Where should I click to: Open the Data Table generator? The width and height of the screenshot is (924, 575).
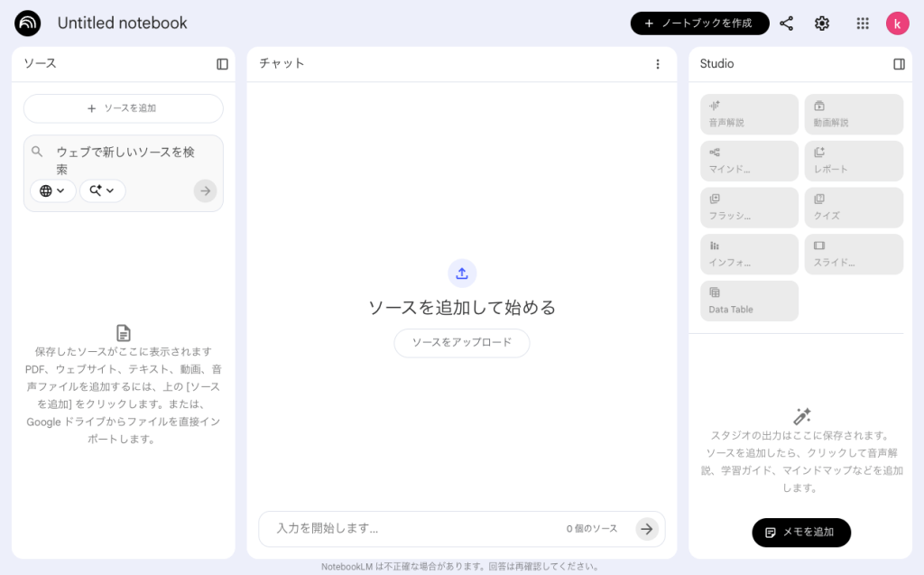[749, 301]
